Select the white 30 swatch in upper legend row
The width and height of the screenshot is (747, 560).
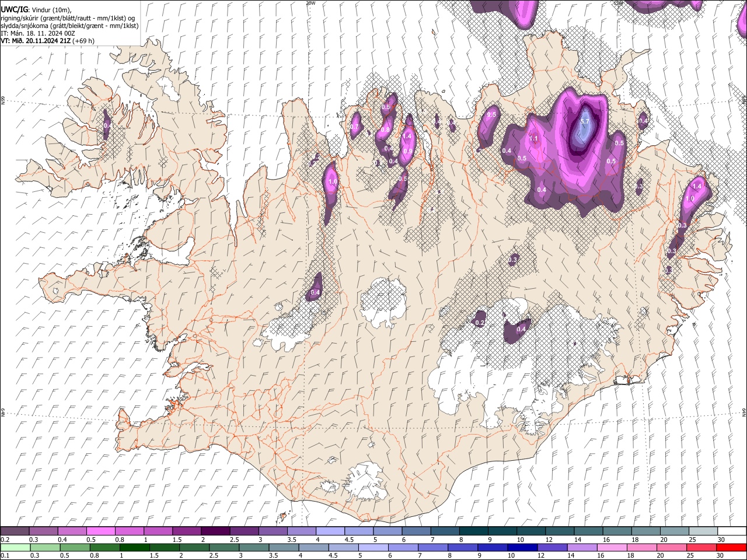(732, 531)
